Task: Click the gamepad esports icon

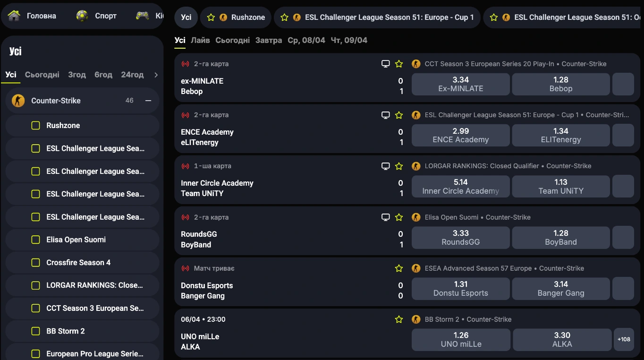Action: (x=142, y=16)
